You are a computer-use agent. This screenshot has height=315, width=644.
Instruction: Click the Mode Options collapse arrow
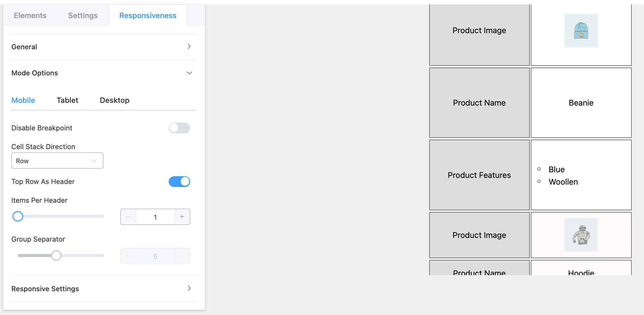(189, 73)
